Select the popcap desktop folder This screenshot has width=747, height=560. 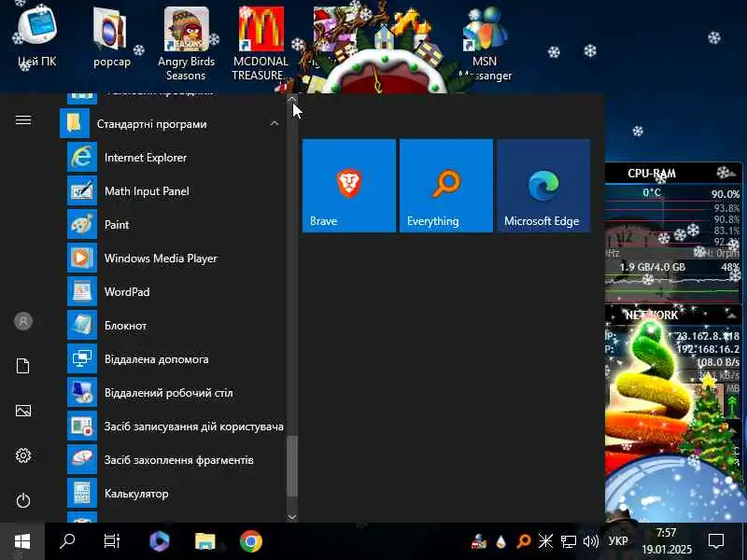tap(111, 37)
